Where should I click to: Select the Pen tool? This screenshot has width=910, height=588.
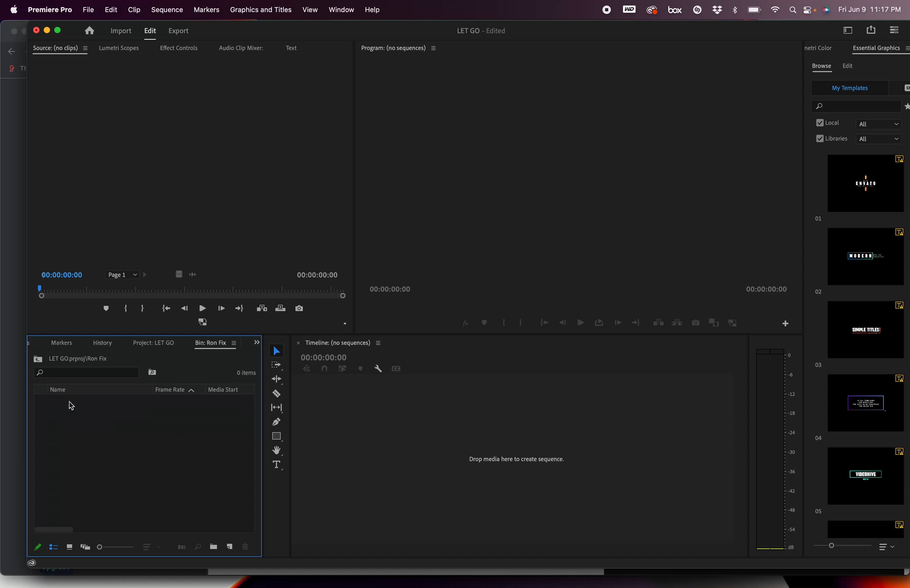pyautogui.click(x=276, y=422)
